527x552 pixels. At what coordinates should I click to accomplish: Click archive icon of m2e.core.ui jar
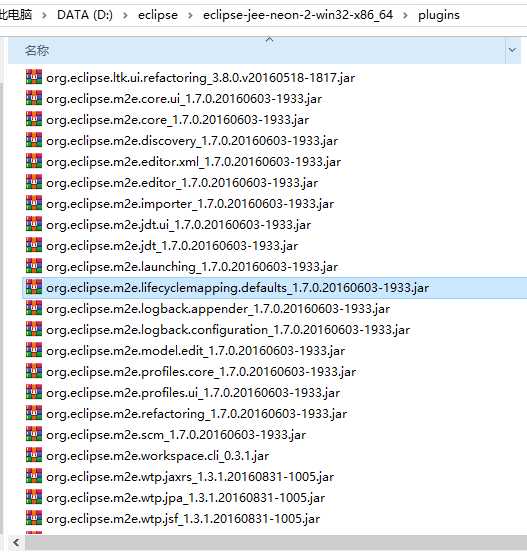(x=34, y=98)
